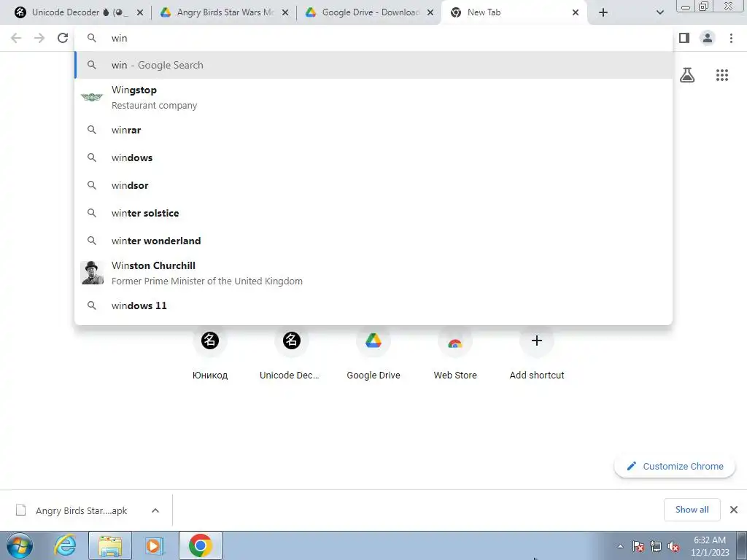Open the Unicode Dec... shortcut

point(292,354)
